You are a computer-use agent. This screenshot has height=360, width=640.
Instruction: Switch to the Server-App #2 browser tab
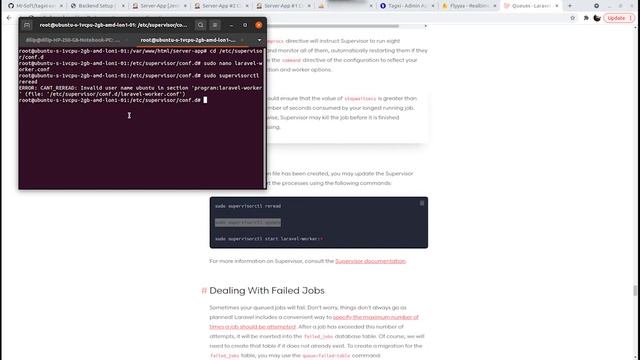tap(220, 6)
